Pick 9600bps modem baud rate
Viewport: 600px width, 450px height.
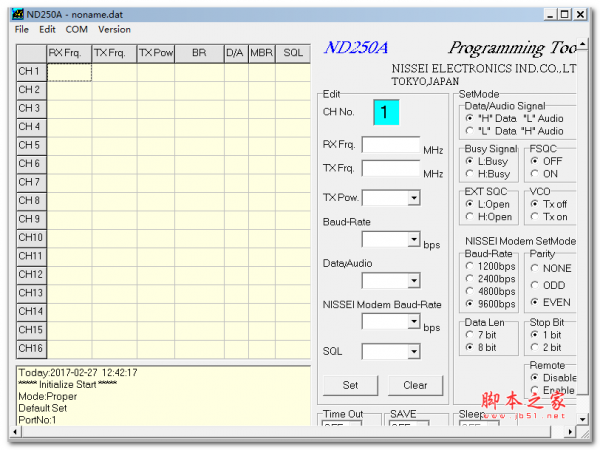click(491, 304)
